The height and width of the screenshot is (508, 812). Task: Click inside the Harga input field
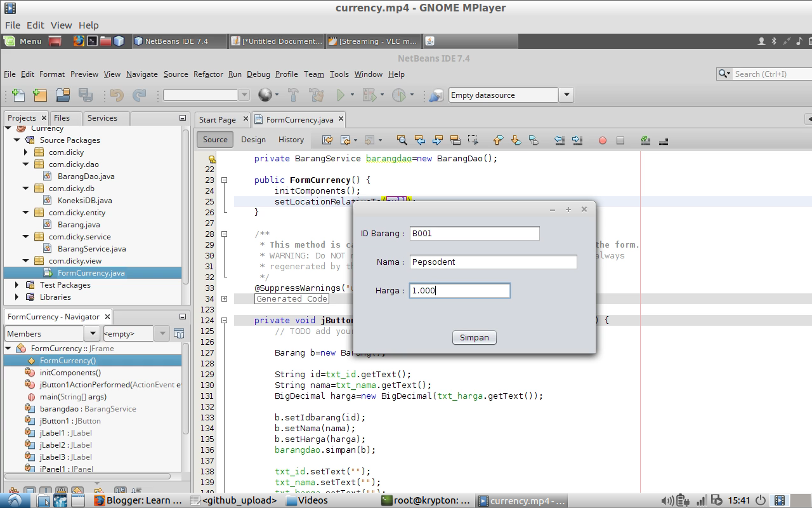click(x=459, y=290)
